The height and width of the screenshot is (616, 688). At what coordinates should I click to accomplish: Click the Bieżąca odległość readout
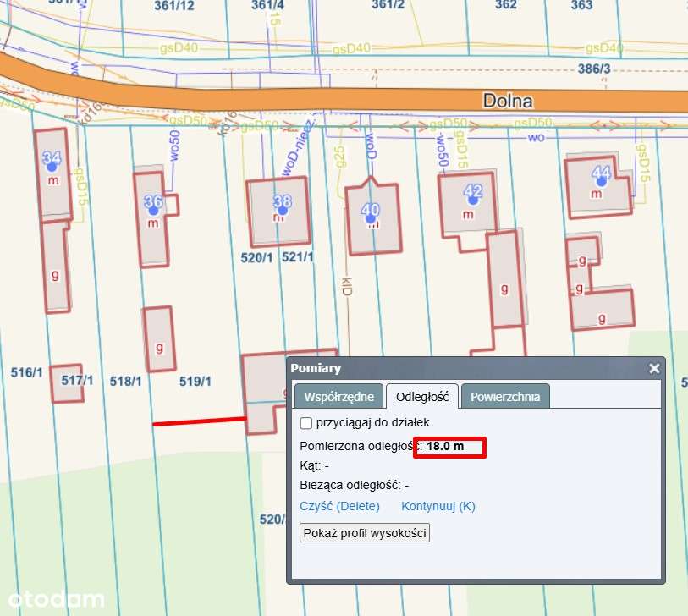pyautogui.click(x=355, y=486)
